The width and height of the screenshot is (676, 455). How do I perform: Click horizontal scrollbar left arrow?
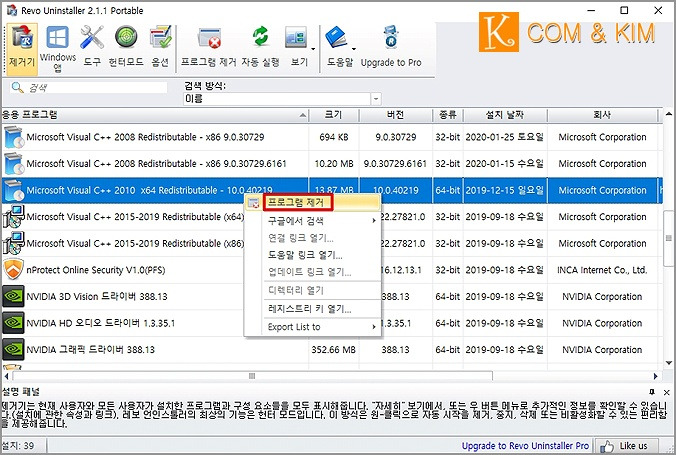point(6,376)
